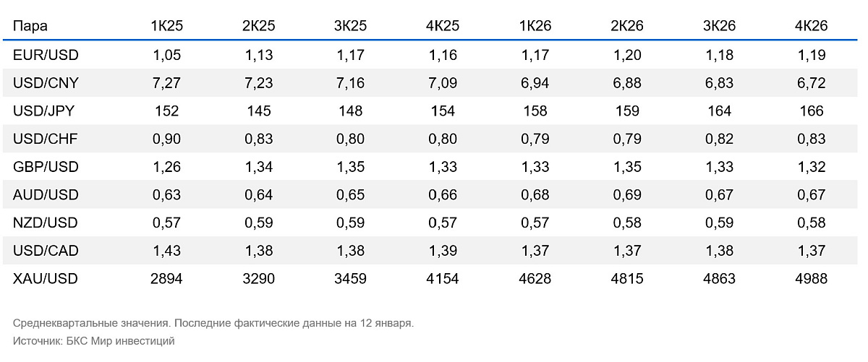Click the EUR/USD row label

(x=46, y=55)
